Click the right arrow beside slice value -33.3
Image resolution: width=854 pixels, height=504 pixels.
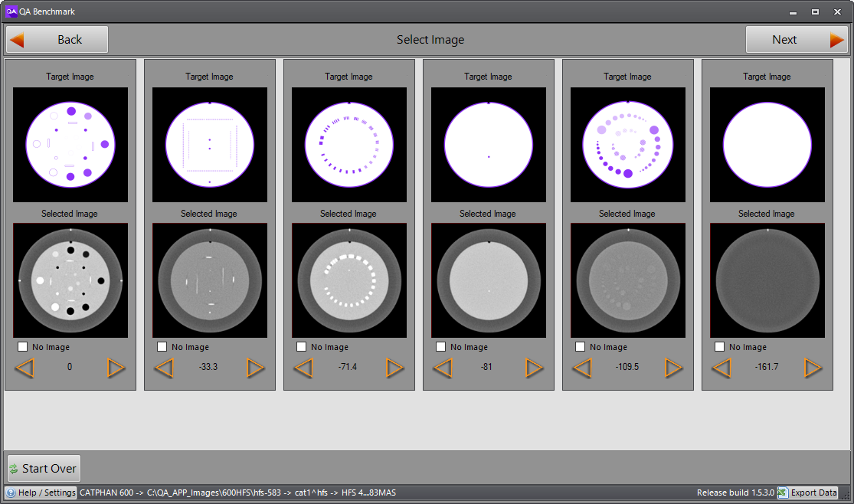(255, 368)
